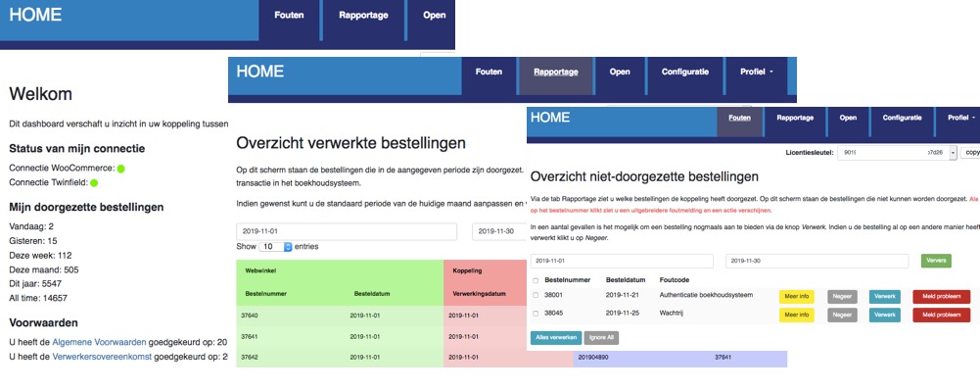Open the Verwerkersovereenkomst link
This screenshot has width=980, height=390.
102,357
